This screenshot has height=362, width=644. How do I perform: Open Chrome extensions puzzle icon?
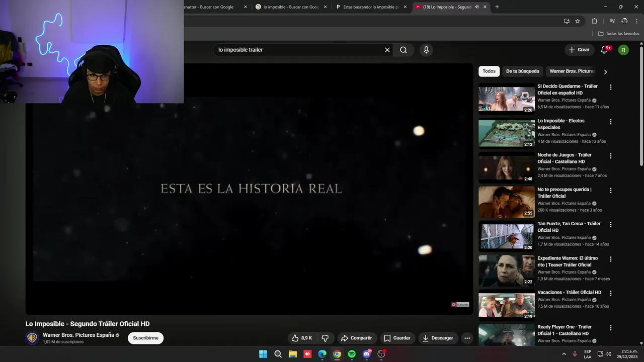coord(594,21)
